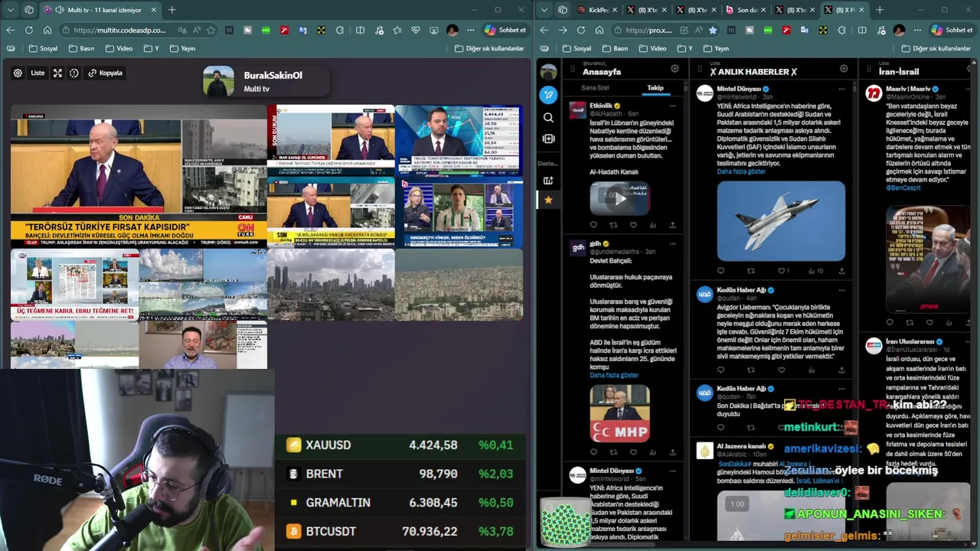Open ANLIK HABERLER column settings gear
The image size is (980, 551).
click(844, 68)
